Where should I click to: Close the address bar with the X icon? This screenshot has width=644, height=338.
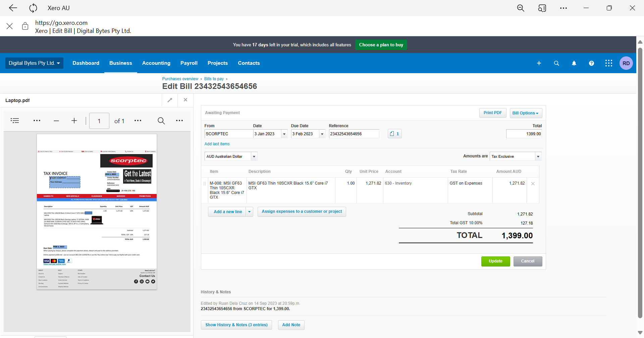click(10, 26)
